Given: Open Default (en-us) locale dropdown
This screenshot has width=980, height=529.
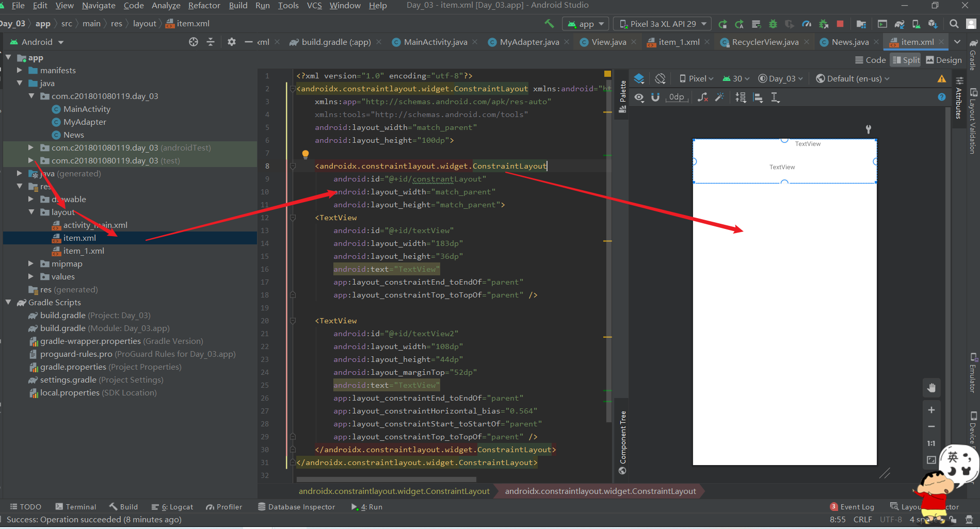Looking at the screenshot, I should (853, 78).
